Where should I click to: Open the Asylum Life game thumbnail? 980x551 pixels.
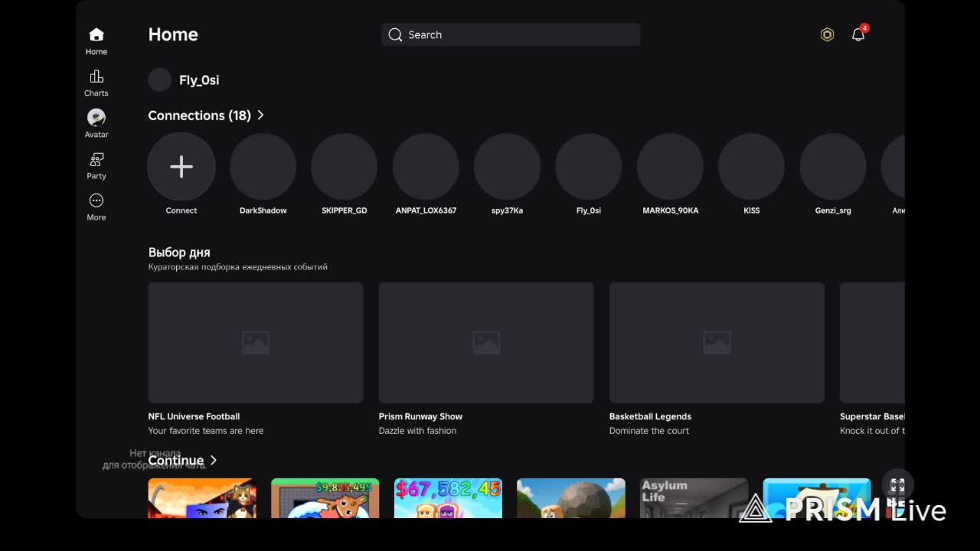coord(694,498)
